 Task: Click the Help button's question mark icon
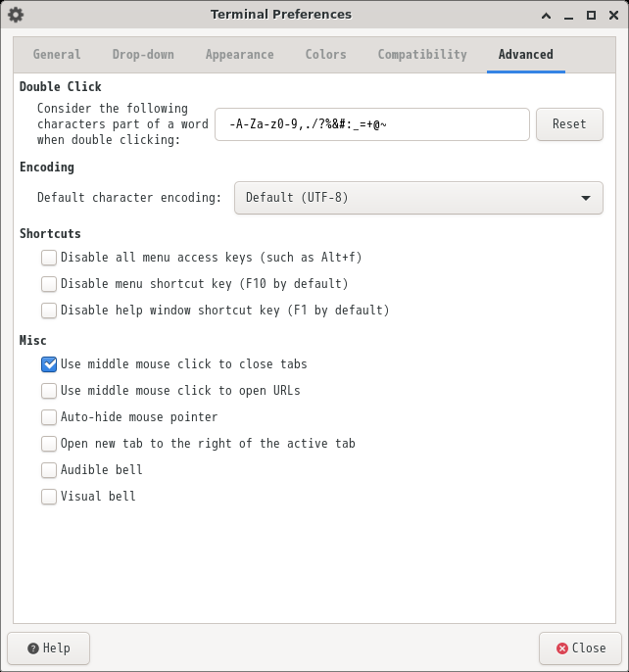coord(33,648)
